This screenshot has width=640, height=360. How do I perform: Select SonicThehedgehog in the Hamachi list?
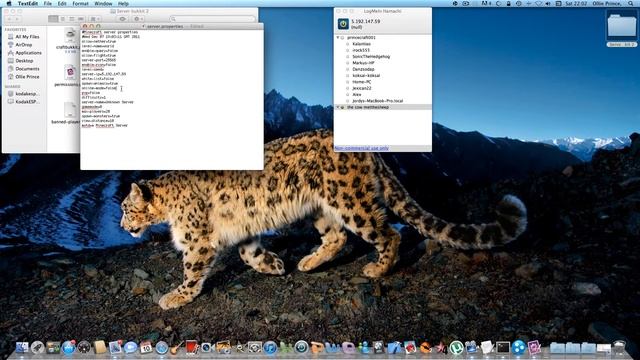point(371,56)
